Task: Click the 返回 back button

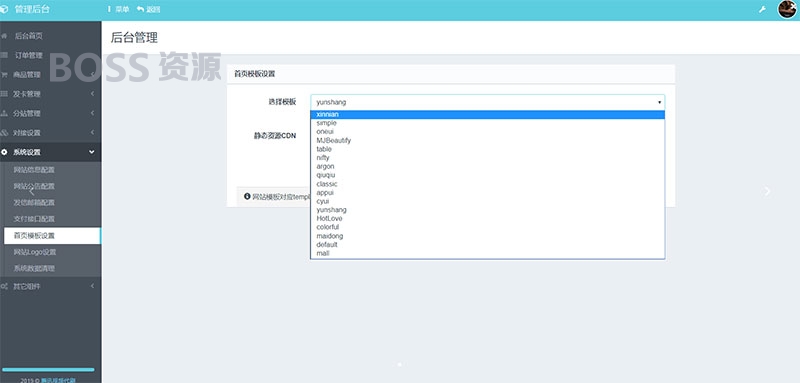Action: click(x=148, y=9)
